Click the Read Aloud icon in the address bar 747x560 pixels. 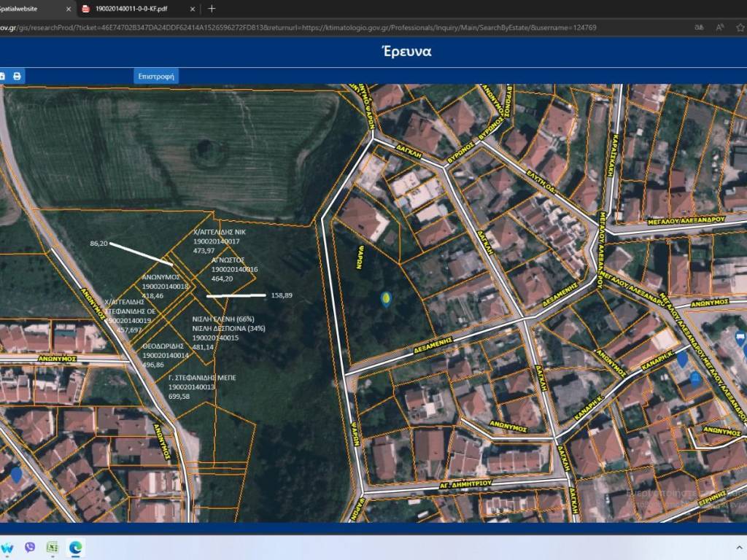720,27
